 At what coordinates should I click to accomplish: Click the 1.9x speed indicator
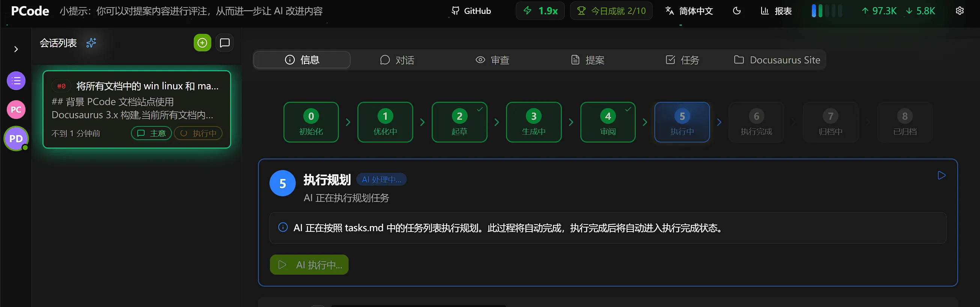(540, 11)
